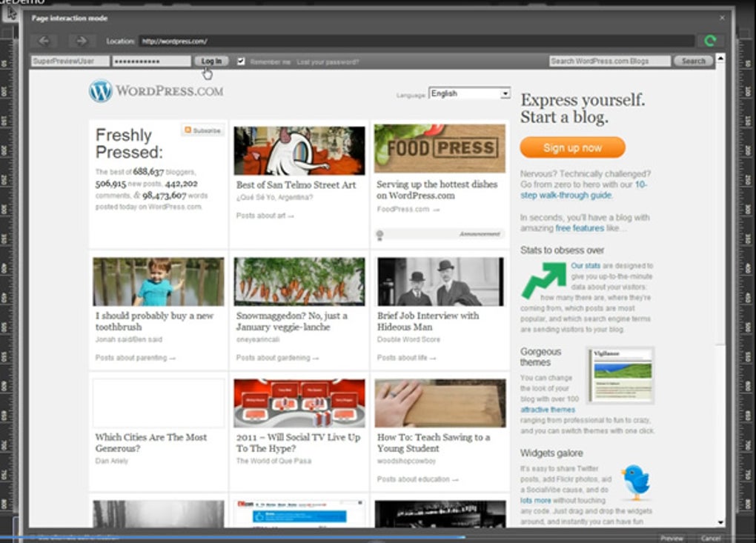Click the two men in hats thumbnail

[x=440, y=282]
